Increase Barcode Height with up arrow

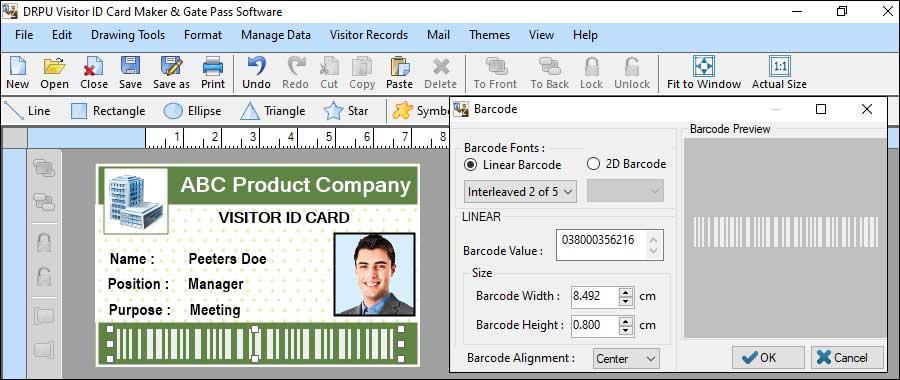[625, 321]
